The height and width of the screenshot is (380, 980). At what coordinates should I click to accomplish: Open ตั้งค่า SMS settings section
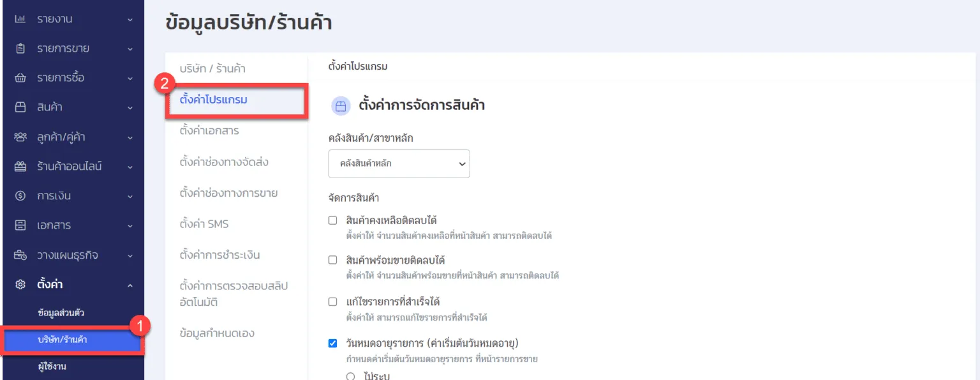coord(204,224)
